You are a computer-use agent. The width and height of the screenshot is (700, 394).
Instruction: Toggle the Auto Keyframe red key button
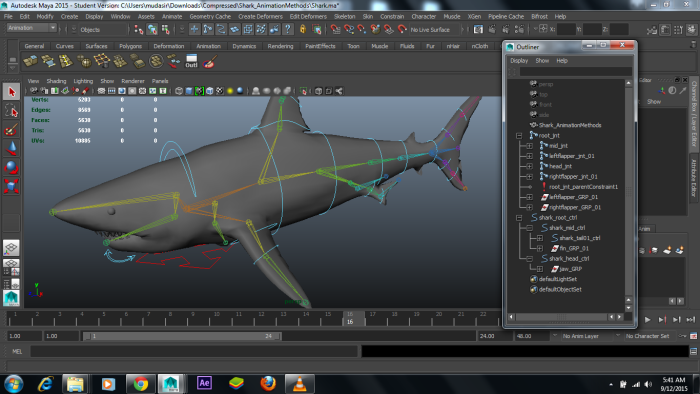[x=683, y=336]
